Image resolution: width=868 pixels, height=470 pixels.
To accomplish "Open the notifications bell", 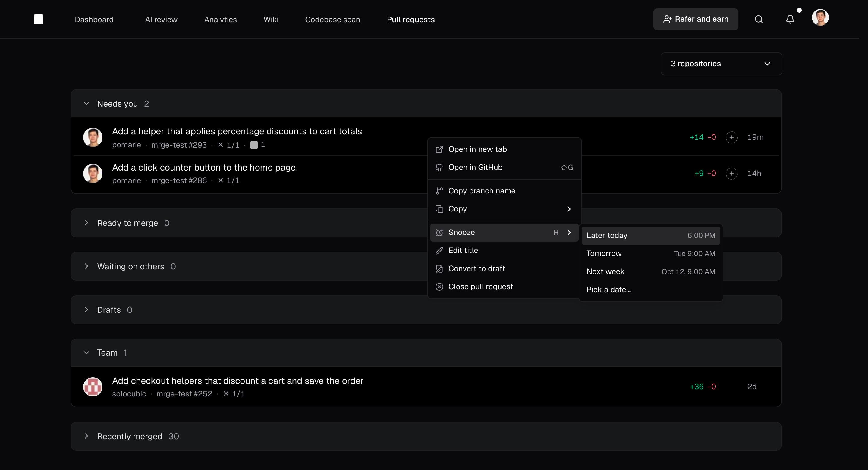I will [x=790, y=19].
